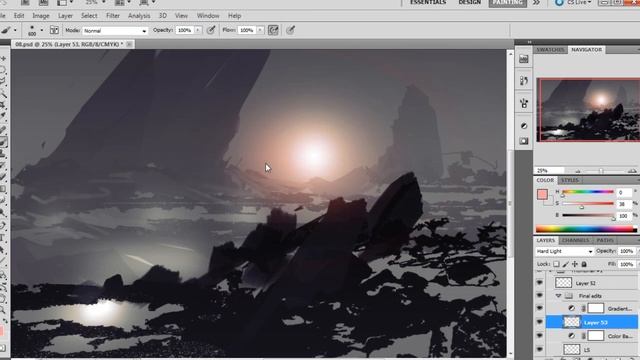
Task: Enable tablet pressure for opacity icon
Action: point(211,30)
